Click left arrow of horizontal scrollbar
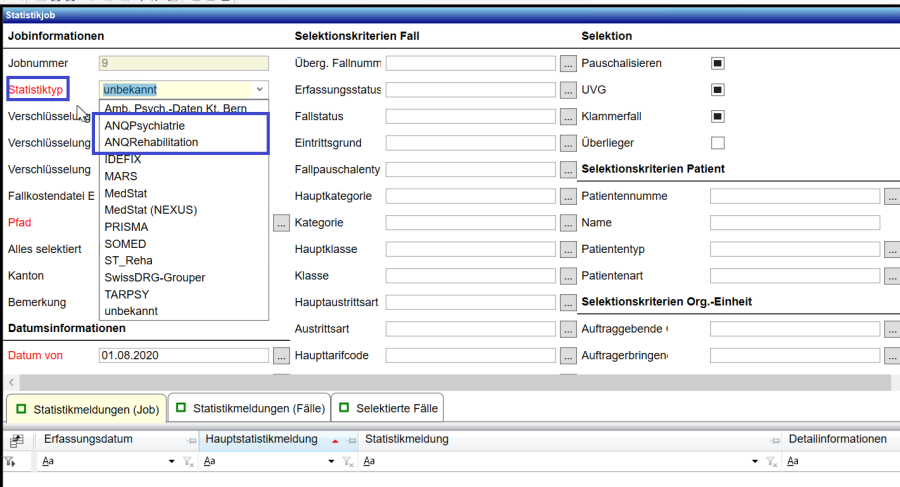900x487 pixels. tap(11, 383)
